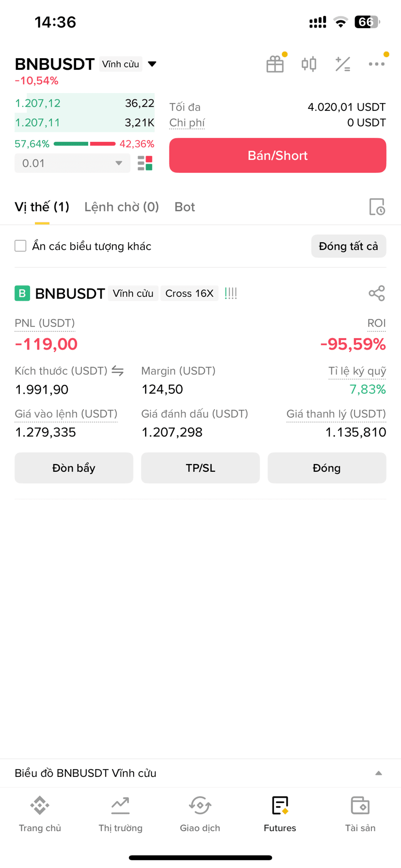Tap the Bán/Short button
The width and height of the screenshot is (401, 868).
[x=278, y=155]
